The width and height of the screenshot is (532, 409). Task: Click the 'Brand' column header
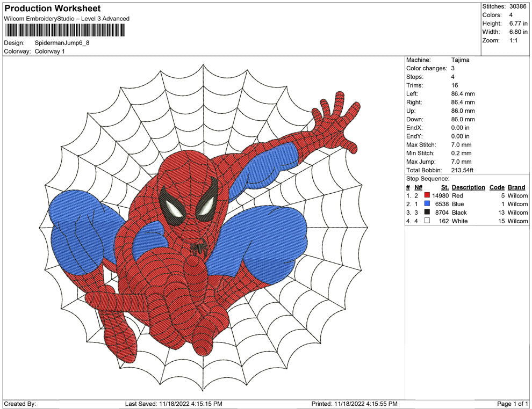tap(516, 187)
